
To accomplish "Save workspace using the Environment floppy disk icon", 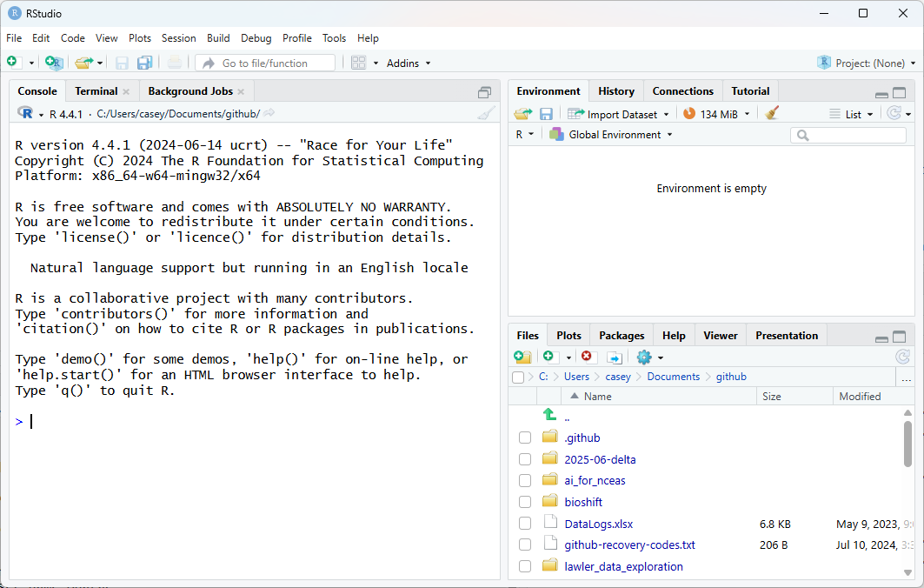I will tap(546, 114).
